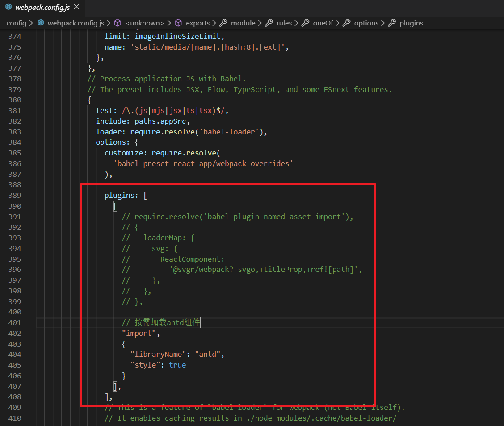The image size is (504, 426).
Task: Expand chevron after exports breadcrumb
Action: coord(214,23)
